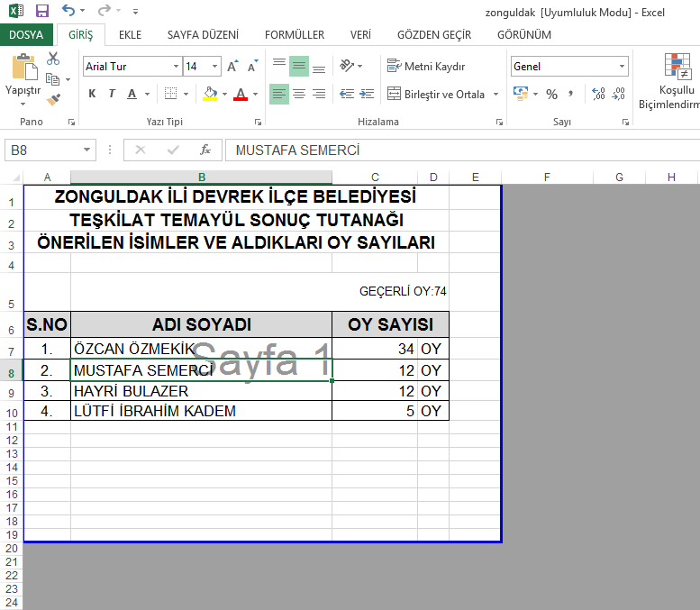The height and width of the screenshot is (610, 700).
Task: Toggle underline A formatting
Action: [132, 94]
